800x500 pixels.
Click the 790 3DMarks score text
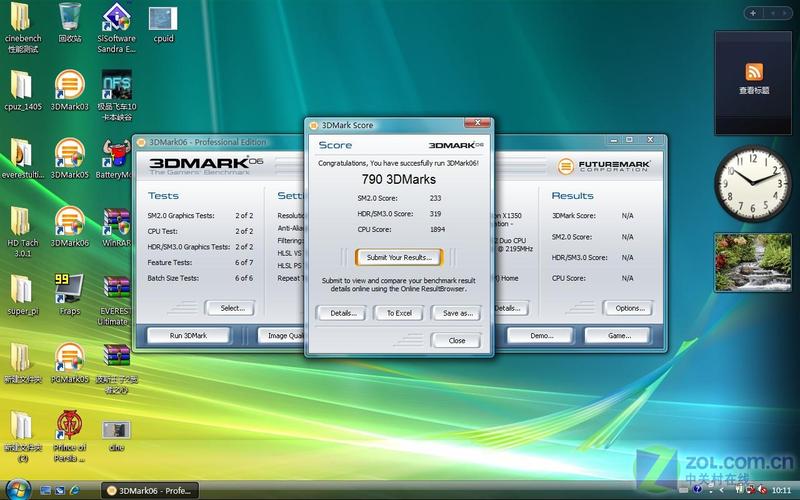(x=399, y=180)
